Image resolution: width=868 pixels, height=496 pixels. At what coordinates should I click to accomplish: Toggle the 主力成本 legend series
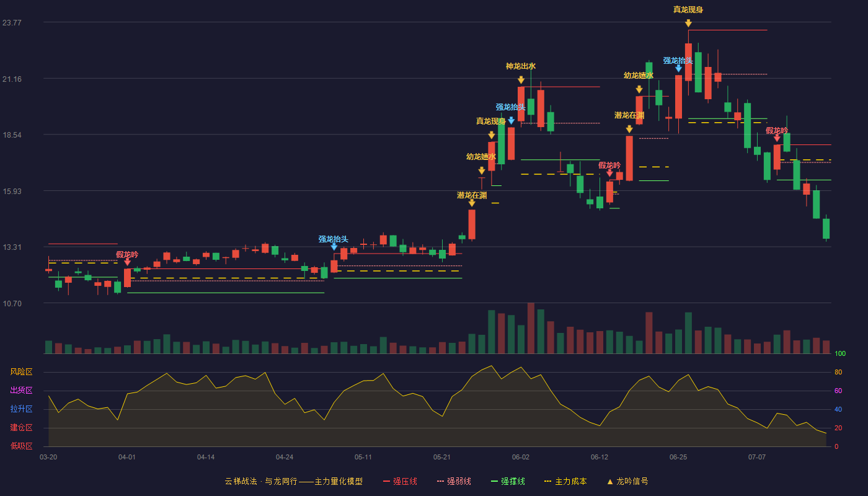coord(565,481)
